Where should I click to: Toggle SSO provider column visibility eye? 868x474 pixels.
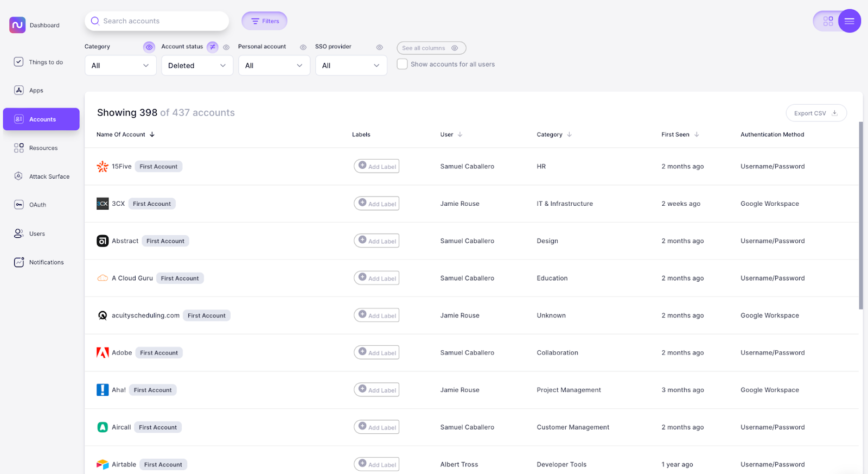coord(380,47)
